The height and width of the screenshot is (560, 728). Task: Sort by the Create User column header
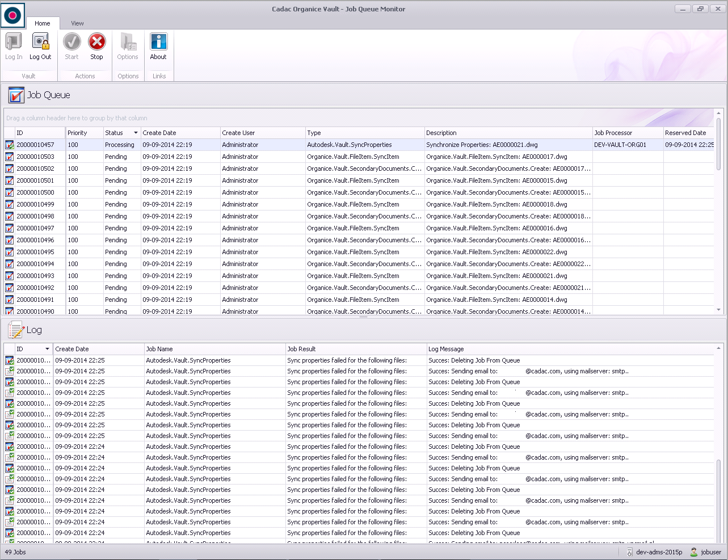click(263, 133)
